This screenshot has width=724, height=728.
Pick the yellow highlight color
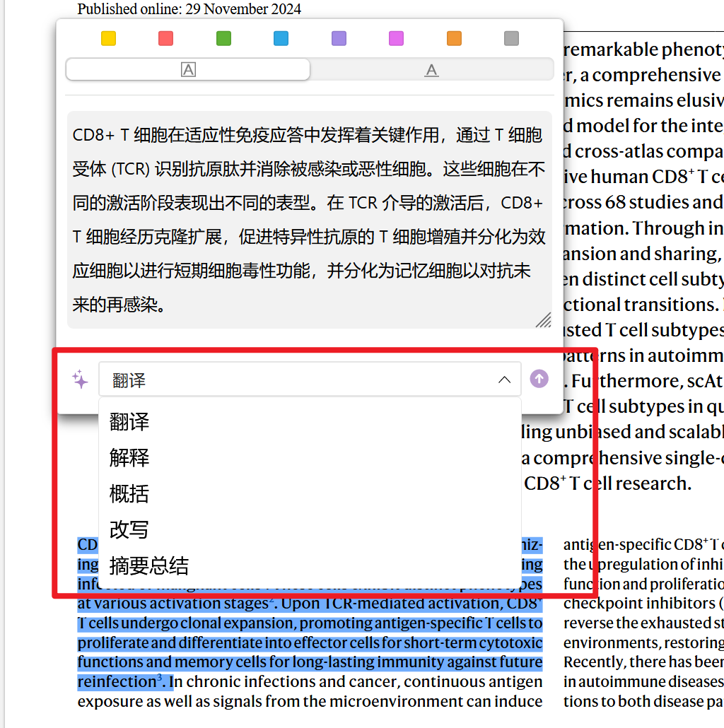tap(108, 39)
